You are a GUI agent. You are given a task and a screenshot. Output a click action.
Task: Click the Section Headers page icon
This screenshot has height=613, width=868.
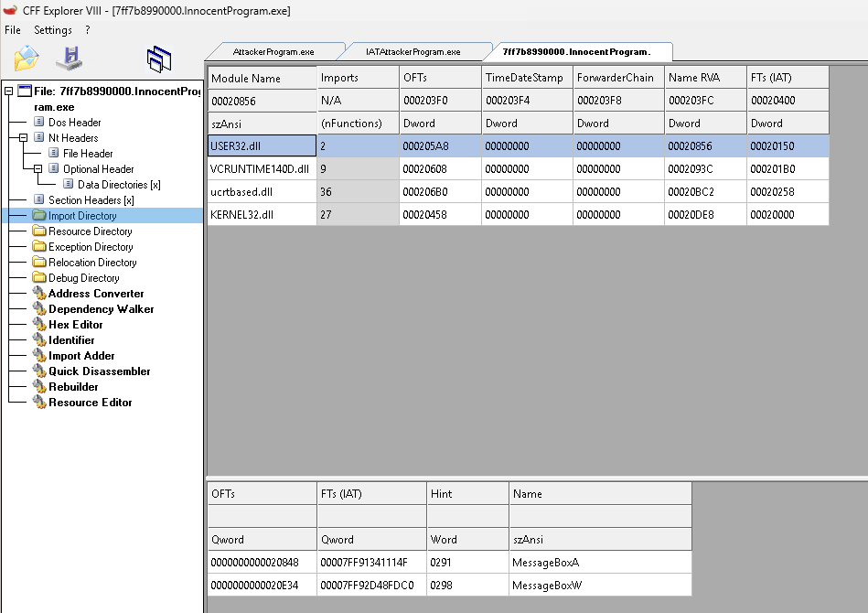[38, 199]
